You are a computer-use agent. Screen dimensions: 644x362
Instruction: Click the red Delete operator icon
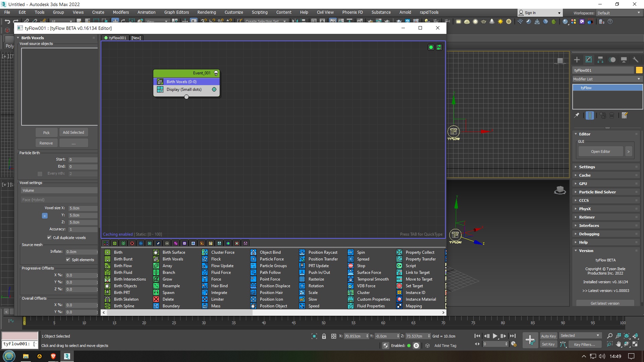click(x=156, y=299)
